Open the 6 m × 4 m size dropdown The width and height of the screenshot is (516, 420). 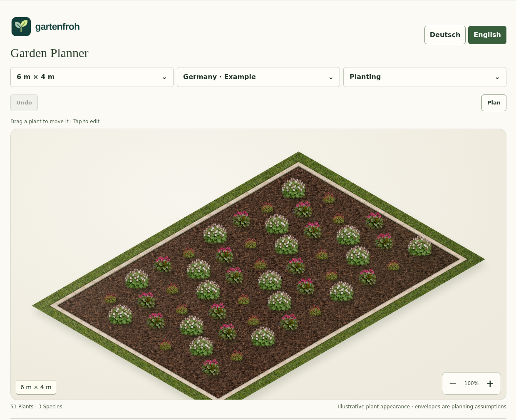[92, 77]
